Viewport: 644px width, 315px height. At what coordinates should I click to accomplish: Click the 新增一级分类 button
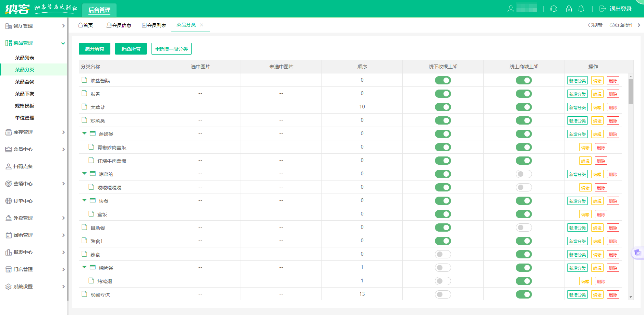(x=171, y=49)
